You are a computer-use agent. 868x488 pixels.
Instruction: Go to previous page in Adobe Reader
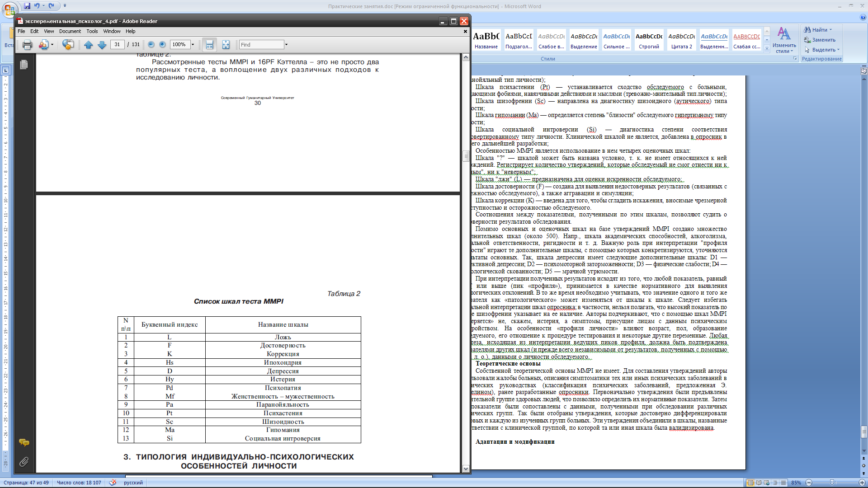pyautogui.click(x=89, y=45)
